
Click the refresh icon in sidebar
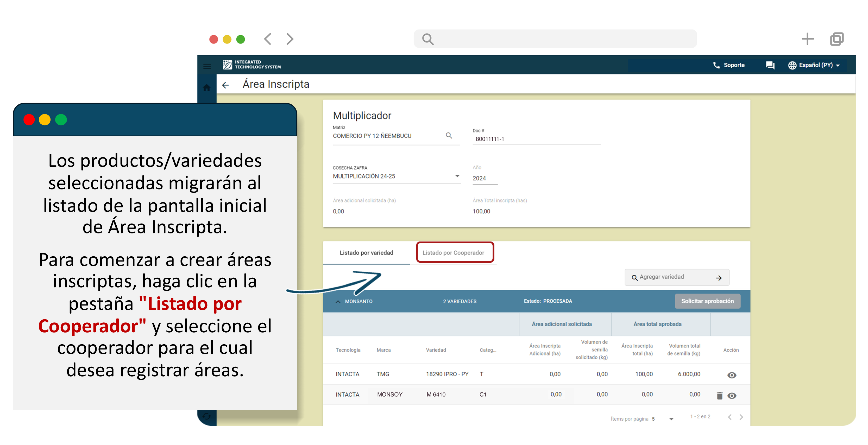206,416
